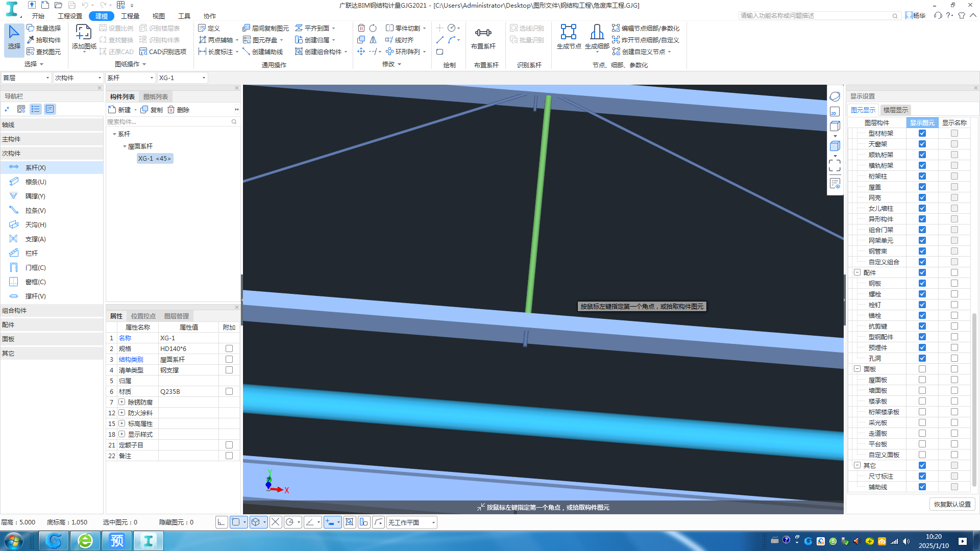The width and height of the screenshot is (980, 551).
Task: Click the 布置系杆 tool icon
Action: (x=483, y=33)
